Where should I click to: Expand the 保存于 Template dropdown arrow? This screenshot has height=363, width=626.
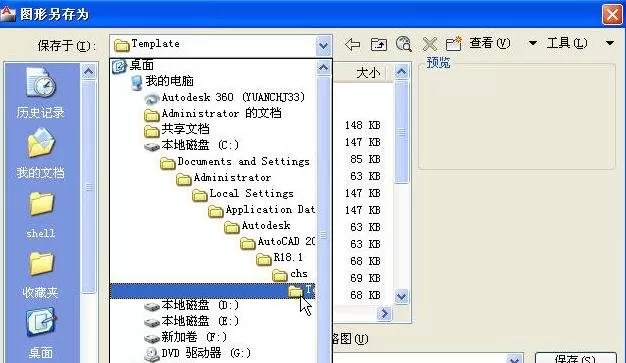pyautogui.click(x=323, y=46)
